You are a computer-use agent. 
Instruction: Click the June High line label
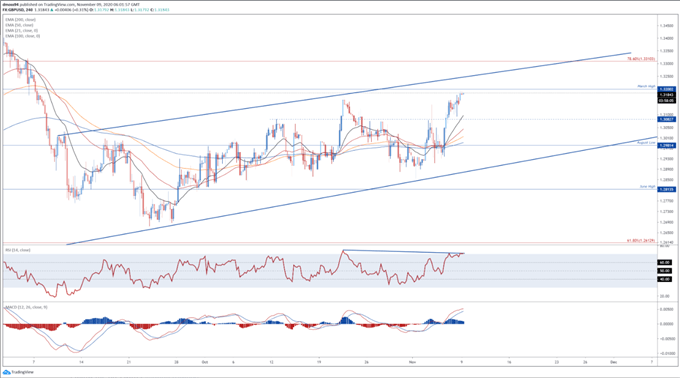[x=647, y=186]
